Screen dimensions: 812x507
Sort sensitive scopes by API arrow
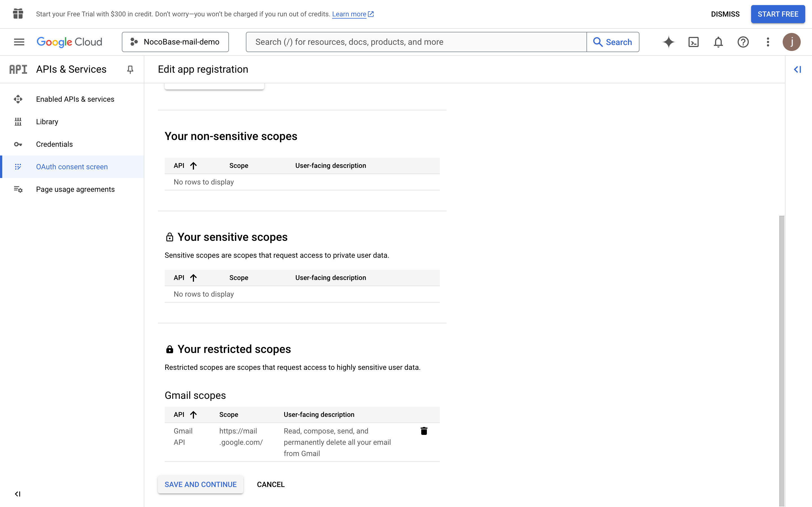(193, 278)
